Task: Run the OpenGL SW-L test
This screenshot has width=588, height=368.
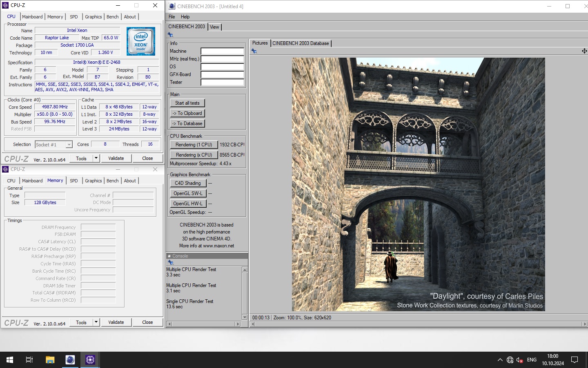Action: click(188, 193)
